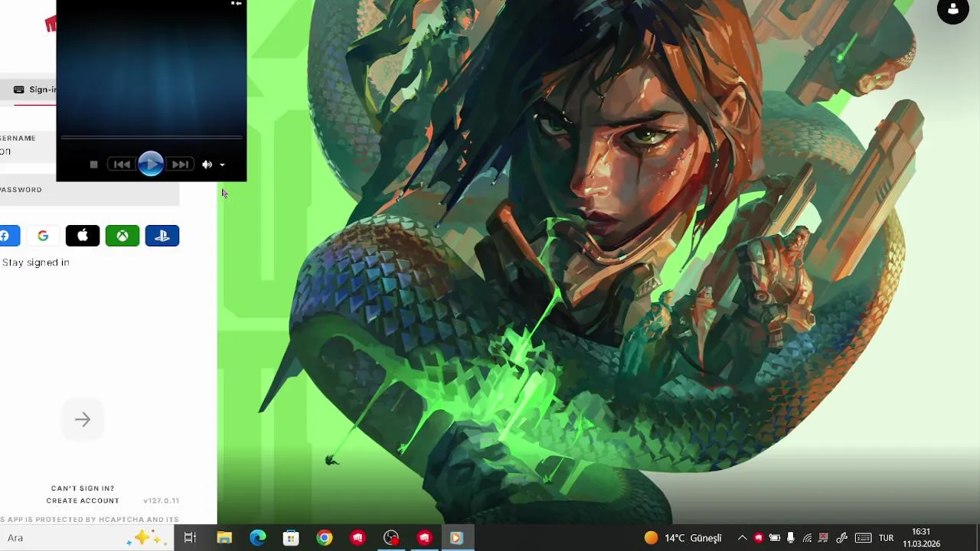The width and height of the screenshot is (980, 551).
Task: Open the volume dropdown arrow in Media Player
Action: point(222,165)
